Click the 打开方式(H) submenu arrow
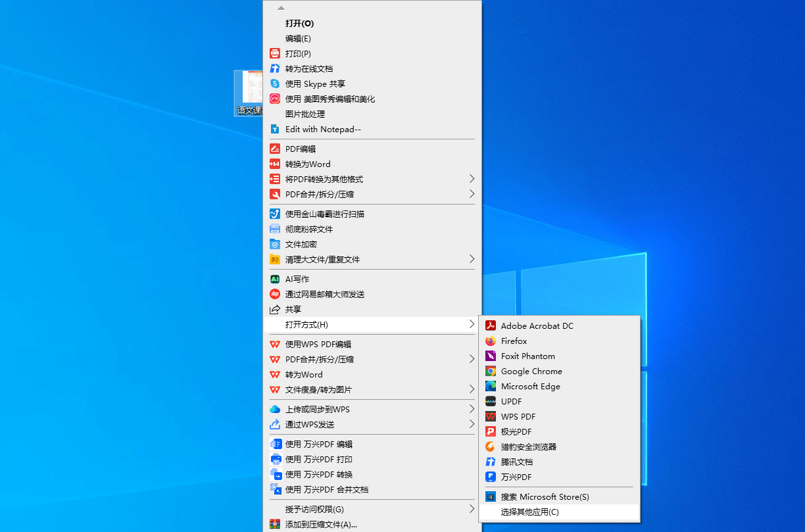This screenshot has height=532, width=805. click(472, 324)
